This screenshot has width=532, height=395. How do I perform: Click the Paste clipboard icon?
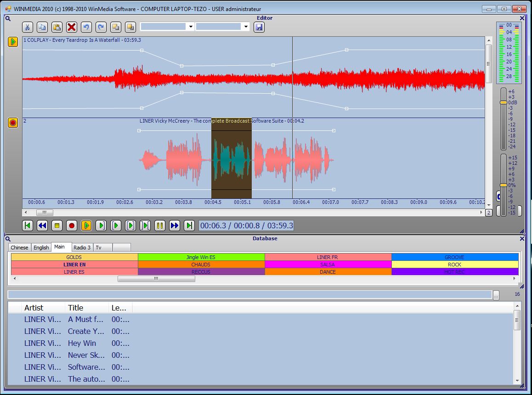57,27
